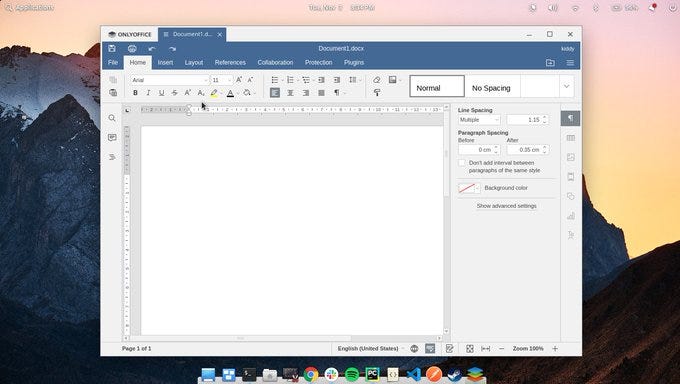Apply the Normal style

point(437,86)
